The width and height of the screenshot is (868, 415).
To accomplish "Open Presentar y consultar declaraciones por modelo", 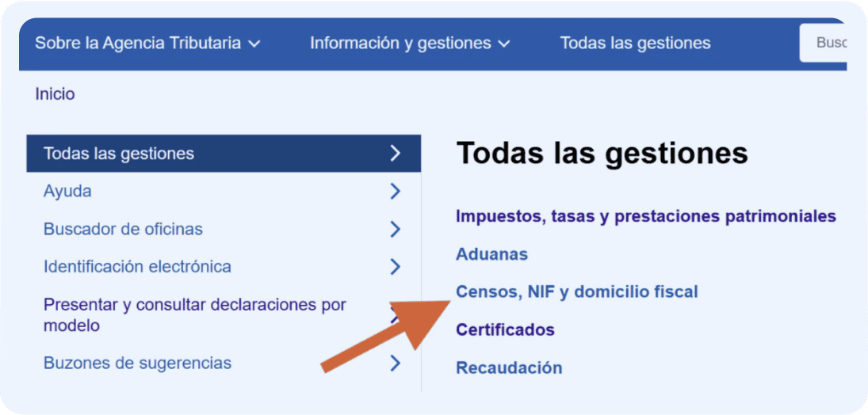I will pos(195,315).
